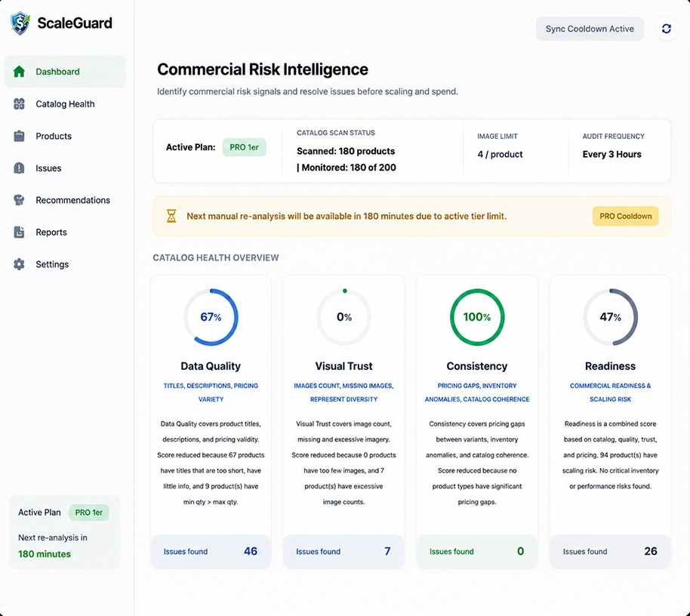Click the 'Monitored: 180 of 200' text
This screenshot has height=616, width=690.
[x=349, y=168]
